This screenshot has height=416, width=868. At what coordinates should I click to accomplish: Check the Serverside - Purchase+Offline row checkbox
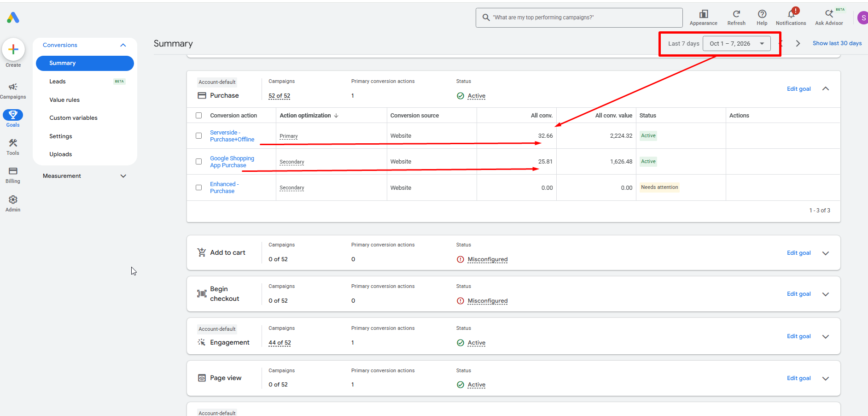(199, 136)
